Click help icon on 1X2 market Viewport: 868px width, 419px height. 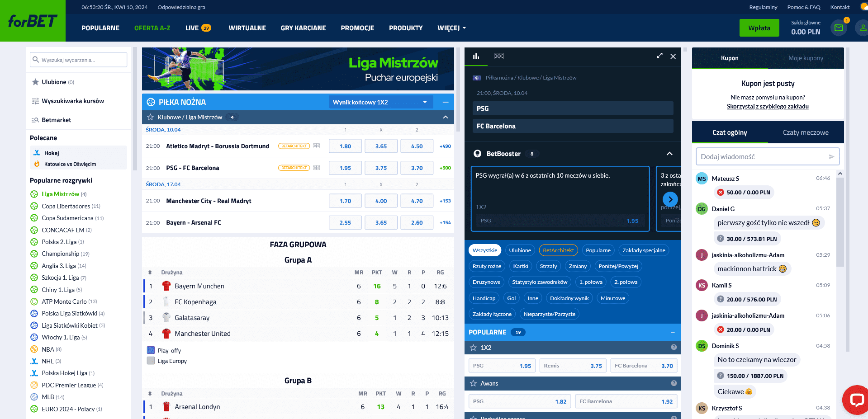click(x=674, y=347)
